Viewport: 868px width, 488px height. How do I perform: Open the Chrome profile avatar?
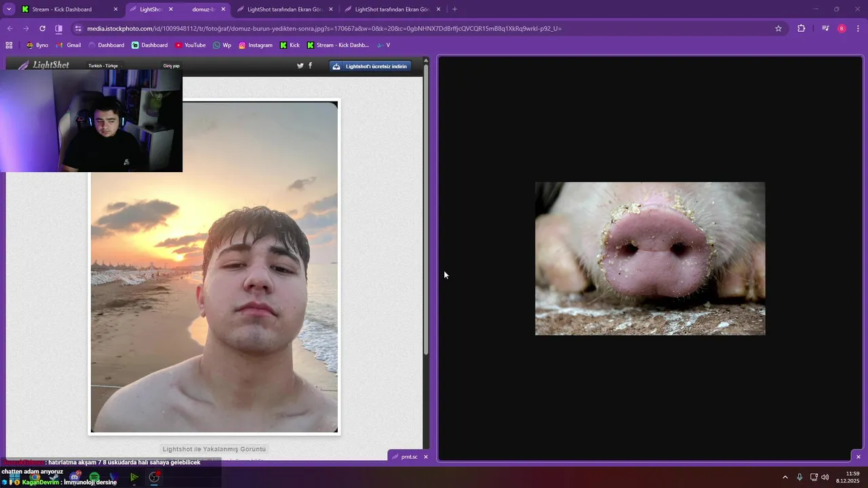point(842,28)
